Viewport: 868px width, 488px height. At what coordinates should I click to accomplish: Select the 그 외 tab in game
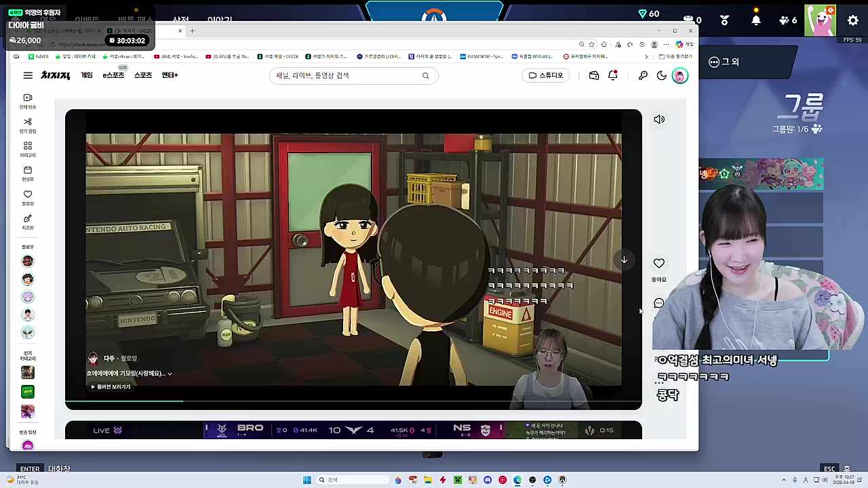pos(724,62)
